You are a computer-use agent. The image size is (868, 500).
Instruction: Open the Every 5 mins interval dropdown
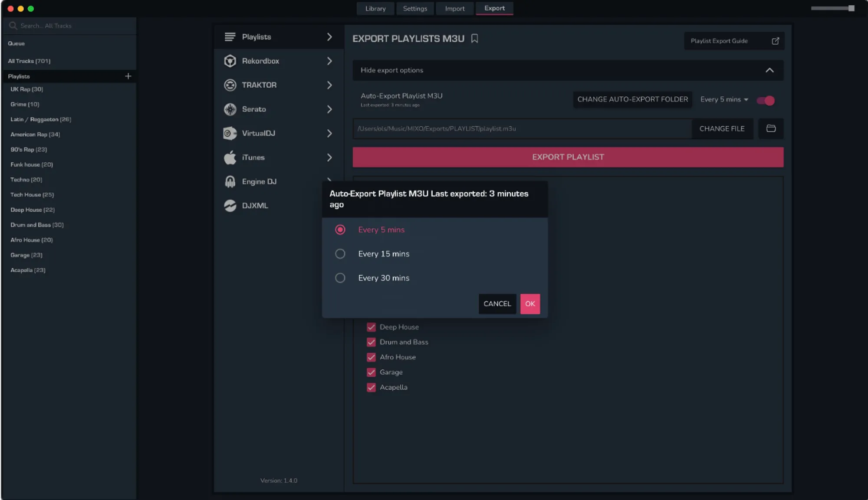(724, 99)
